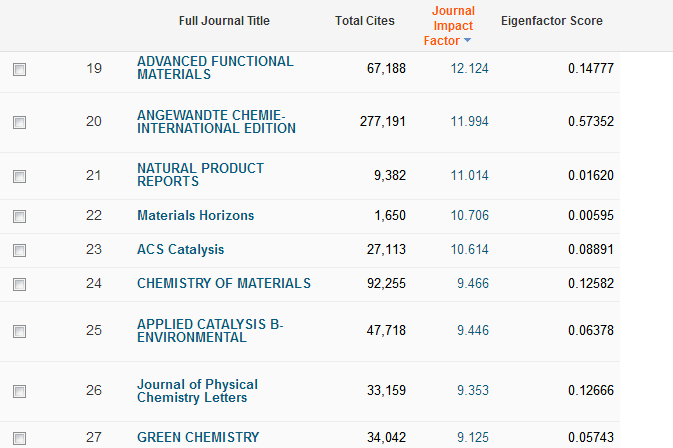Click the Journal Impact Factor sort arrow
The height and width of the screenshot is (448, 673).
[x=468, y=41]
